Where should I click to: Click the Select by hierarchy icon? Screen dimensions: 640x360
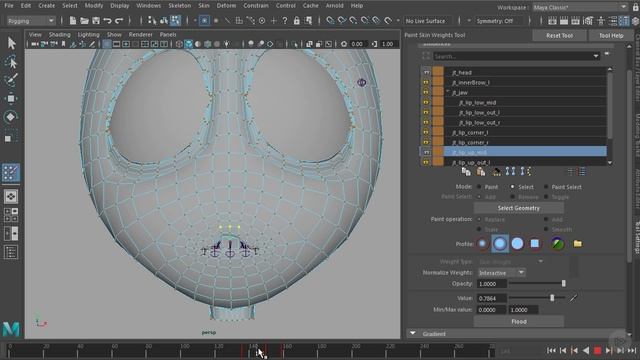coord(152,20)
